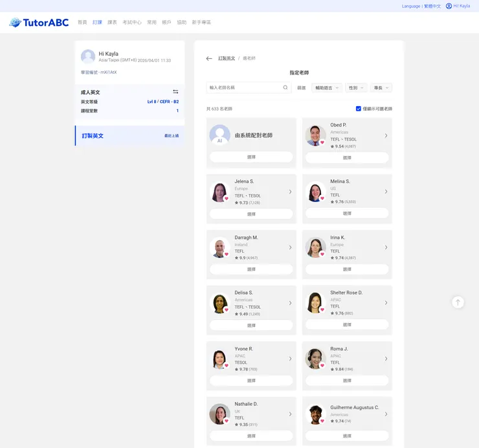Click the heart icon on Obed P.
The height and width of the screenshot is (448, 479).
[322, 142]
